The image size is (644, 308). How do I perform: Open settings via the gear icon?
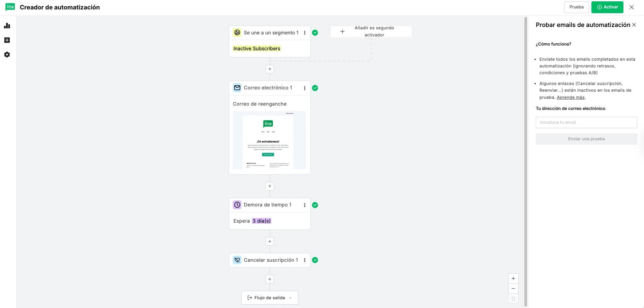click(7, 55)
